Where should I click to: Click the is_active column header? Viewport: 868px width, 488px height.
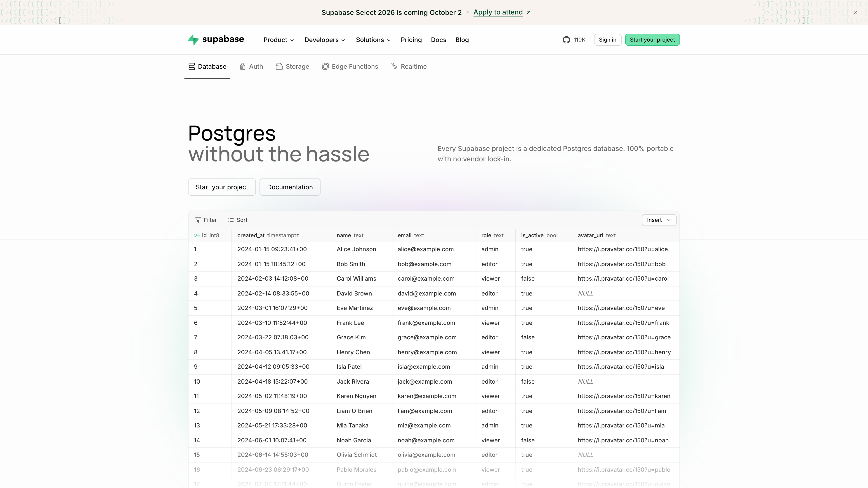point(544,235)
